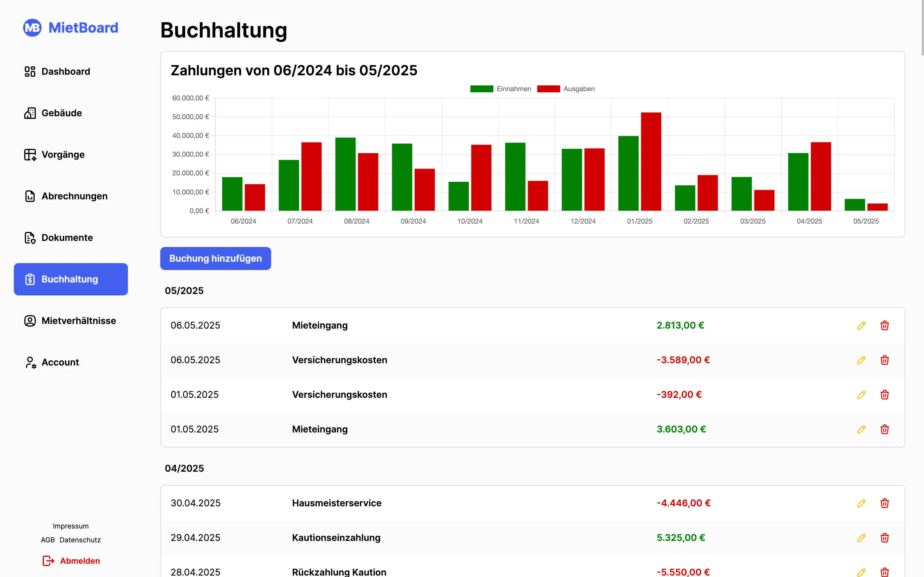The width and height of the screenshot is (924, 577).
Task: Click the Abmelden logout icon
Action: pos(48,561)
